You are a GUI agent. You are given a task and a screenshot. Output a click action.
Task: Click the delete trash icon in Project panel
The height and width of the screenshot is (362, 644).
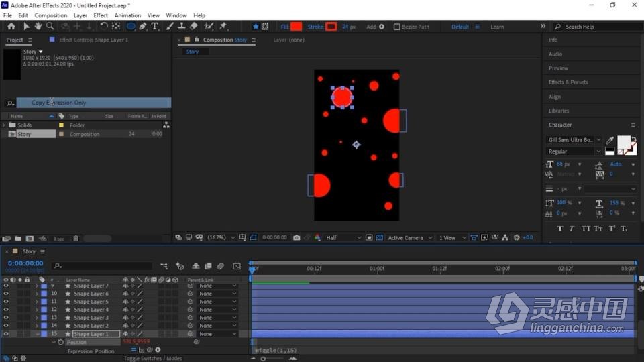click(76, 239)
